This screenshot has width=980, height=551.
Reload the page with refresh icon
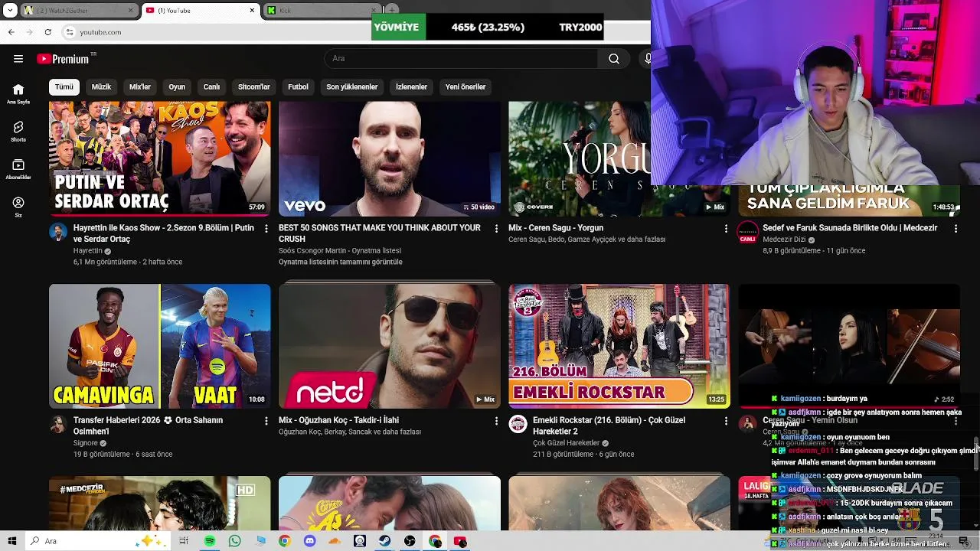pos(48,32)
